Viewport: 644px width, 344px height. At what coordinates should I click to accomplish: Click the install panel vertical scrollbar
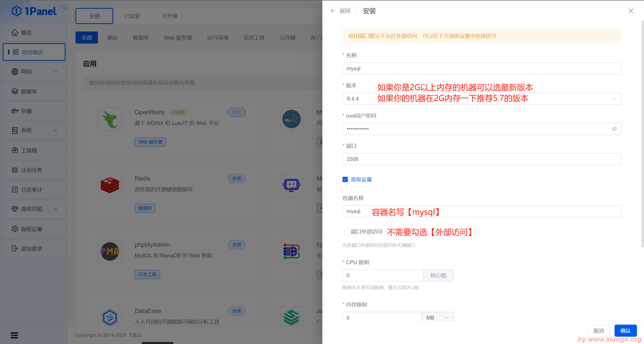(642, 133)
